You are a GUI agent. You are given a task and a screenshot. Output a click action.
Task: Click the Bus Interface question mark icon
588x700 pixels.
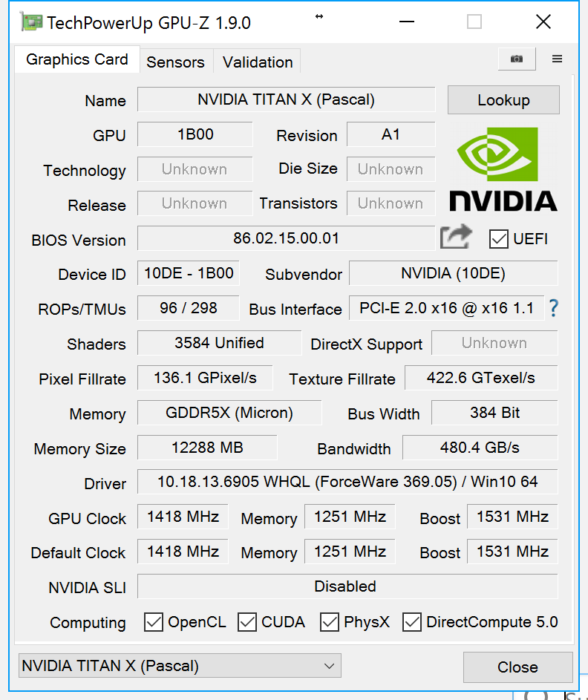552,308
